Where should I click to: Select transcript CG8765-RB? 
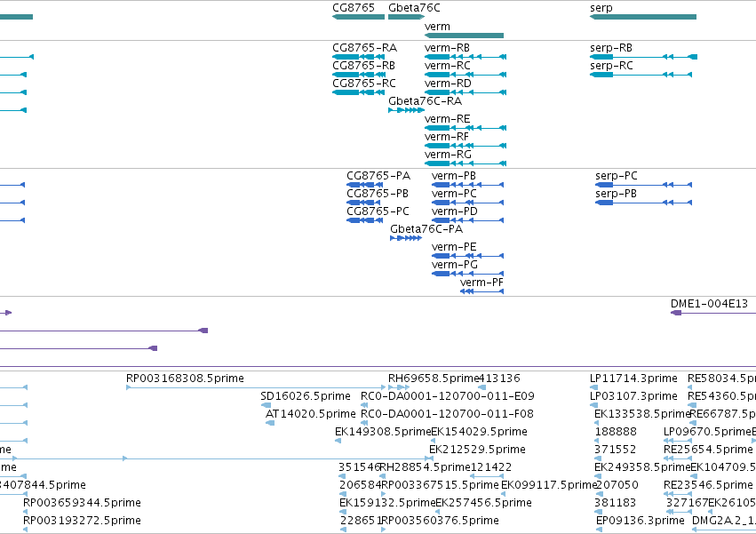coord(359,75)
